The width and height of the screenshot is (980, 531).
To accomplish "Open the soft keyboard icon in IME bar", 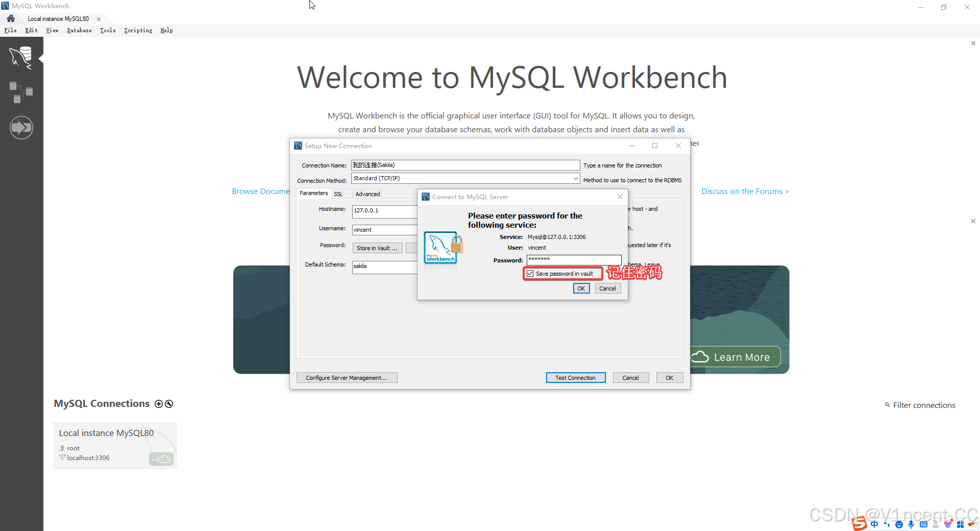I will tap(923, 524).
